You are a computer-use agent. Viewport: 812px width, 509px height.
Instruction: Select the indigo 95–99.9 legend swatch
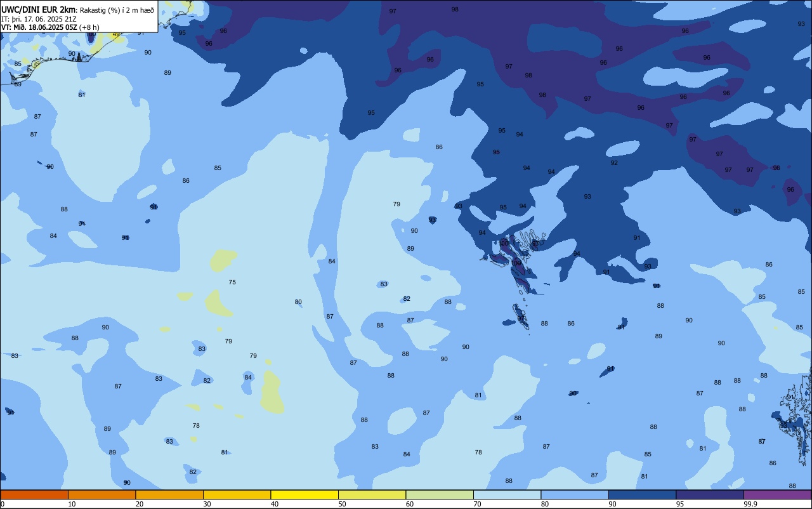(710, 494)
